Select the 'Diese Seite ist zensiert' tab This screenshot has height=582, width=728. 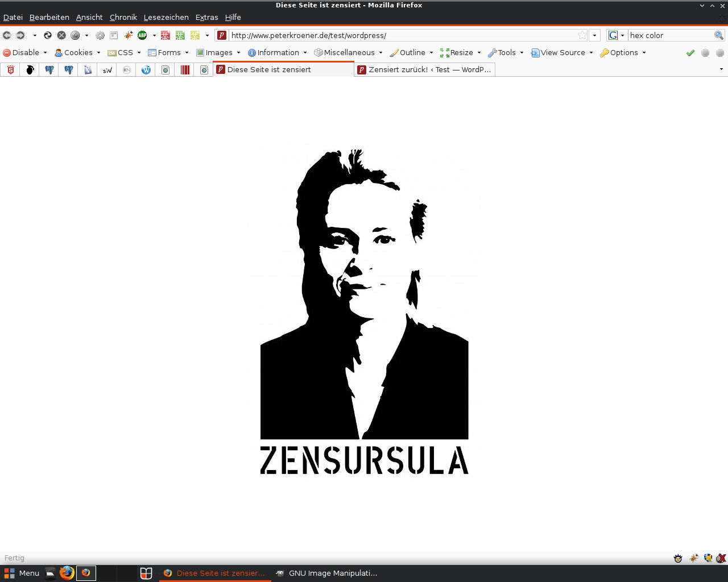(283, 70)
